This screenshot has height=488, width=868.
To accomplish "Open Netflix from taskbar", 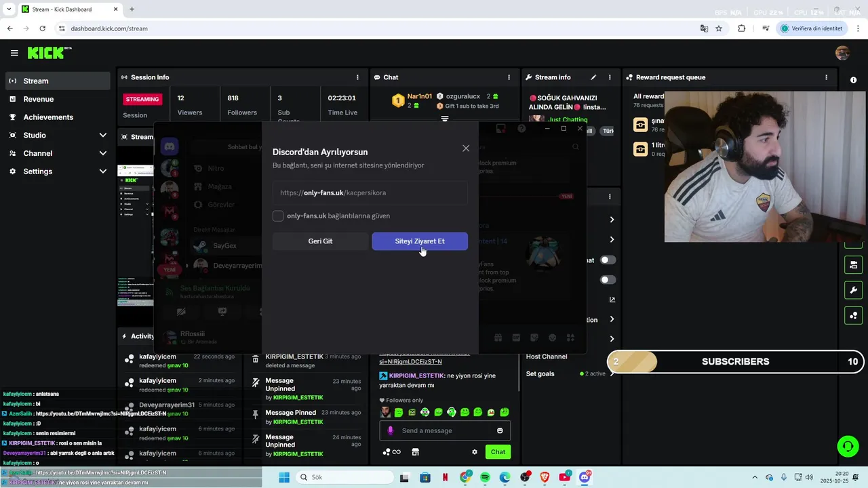I will [445, 477].
